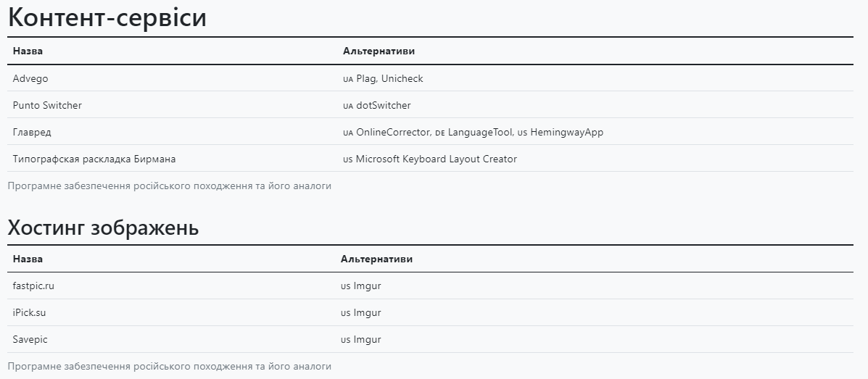868x379 pixels.
Task: Visit the HemingwayApp link
Action: coord(566,133)
